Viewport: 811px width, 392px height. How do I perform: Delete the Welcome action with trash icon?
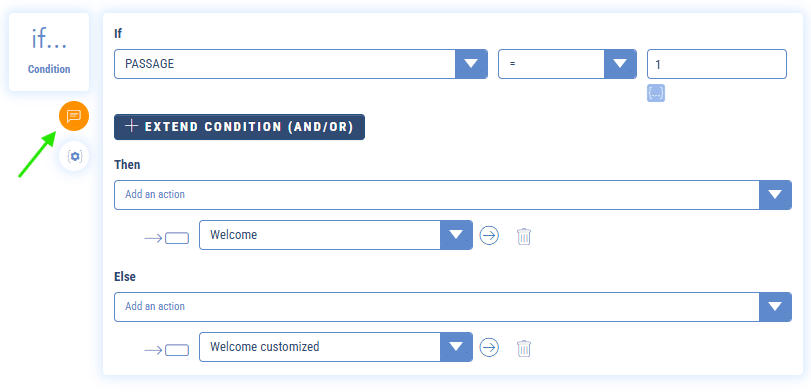pyautogui.click(x=524, y=236)
